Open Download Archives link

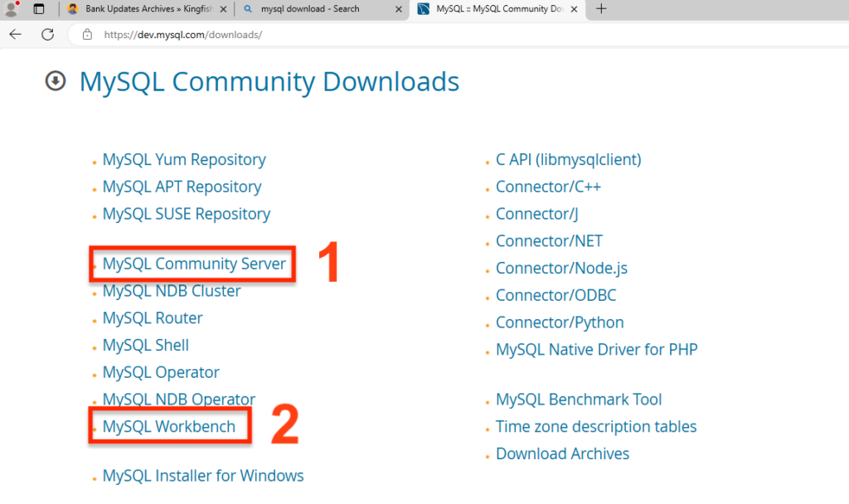[563, 453]
